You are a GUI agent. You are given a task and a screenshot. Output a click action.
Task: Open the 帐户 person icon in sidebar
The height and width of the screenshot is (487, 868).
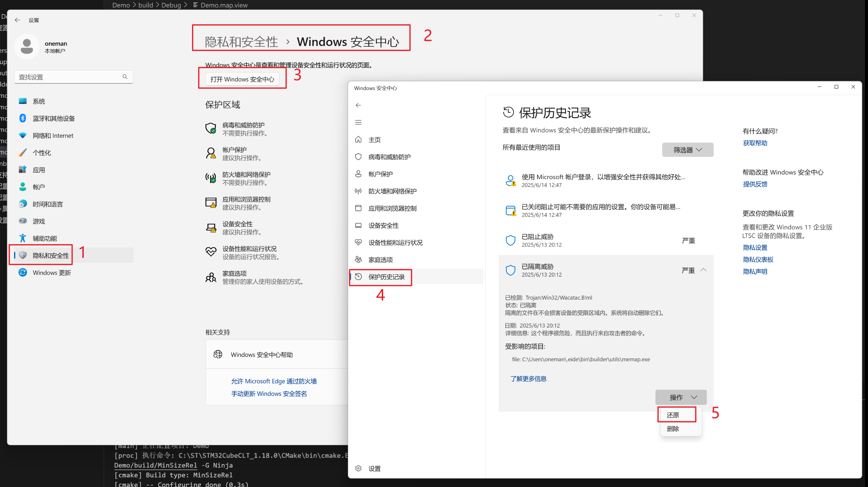pyautogui.click(x=23, y=187)
